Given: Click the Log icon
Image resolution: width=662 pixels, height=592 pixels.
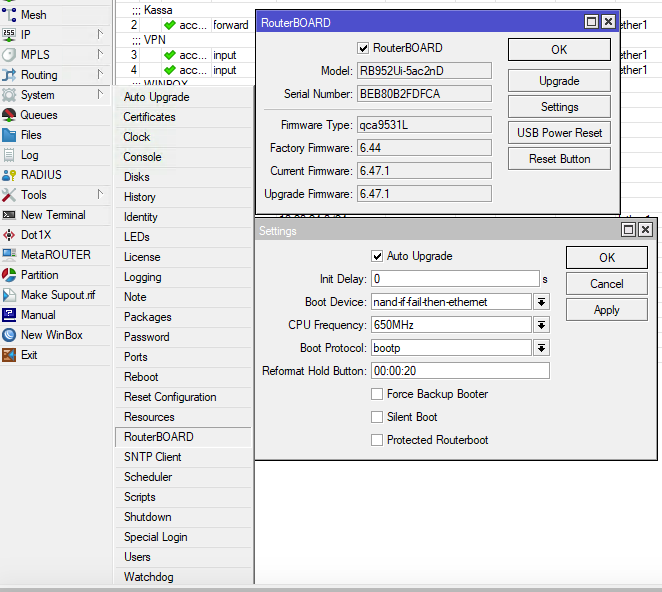Looking at the screenshot, I should [x=9, y=155].
